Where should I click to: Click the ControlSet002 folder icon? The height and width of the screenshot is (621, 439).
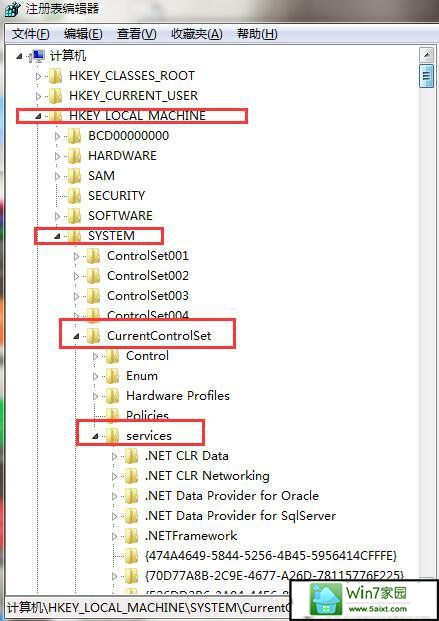(x=94, y=276)
